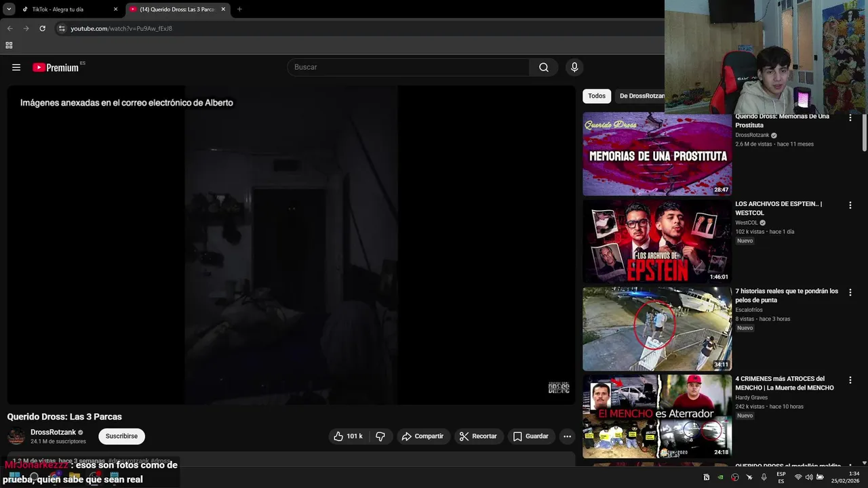Open more actions ellipsis below video
The width and height of the screenshot is (868, 488).
click(568, 436)
